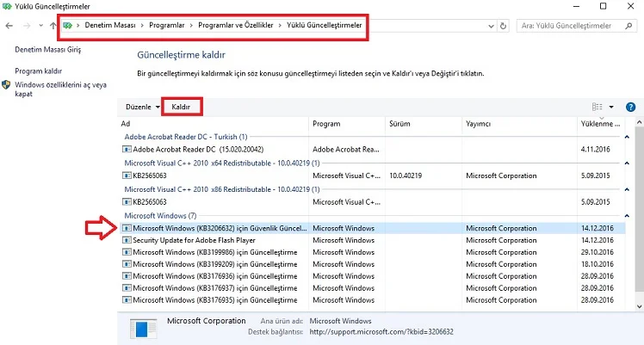Select KB2565063 under the x64 Redistributable group

pyautogui.click(x=372, y=176)
